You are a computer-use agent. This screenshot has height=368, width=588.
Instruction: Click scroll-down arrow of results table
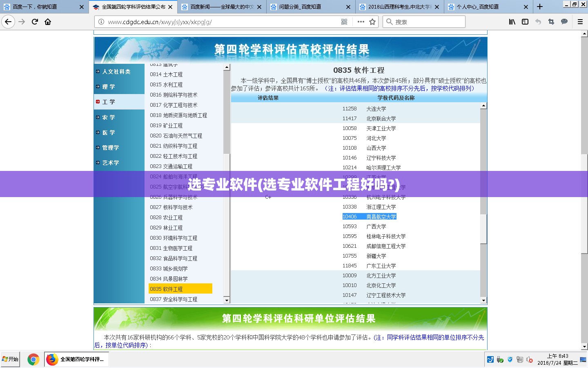483,300
